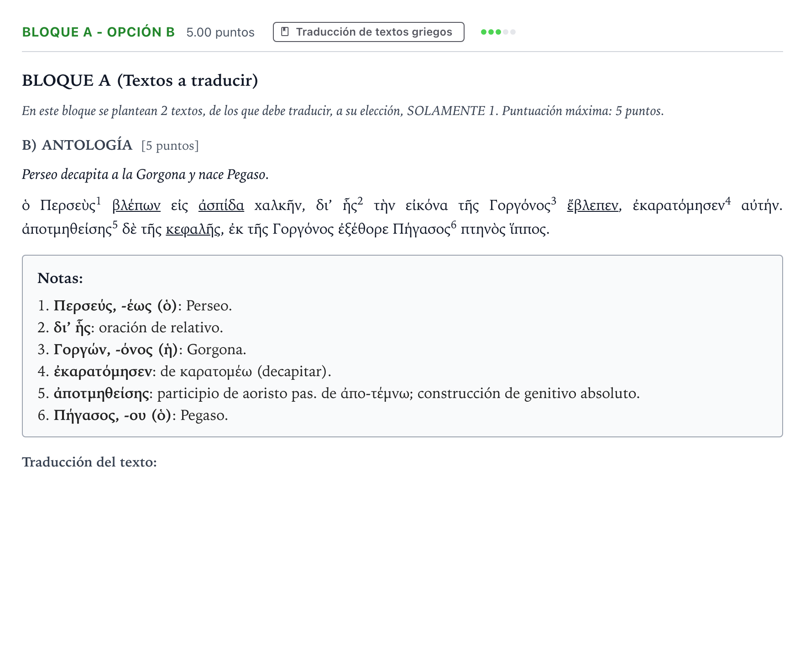Click the italic instruction about SOLAMENTE 1
This screenshot has height=672, width=805.
[343, 111]
